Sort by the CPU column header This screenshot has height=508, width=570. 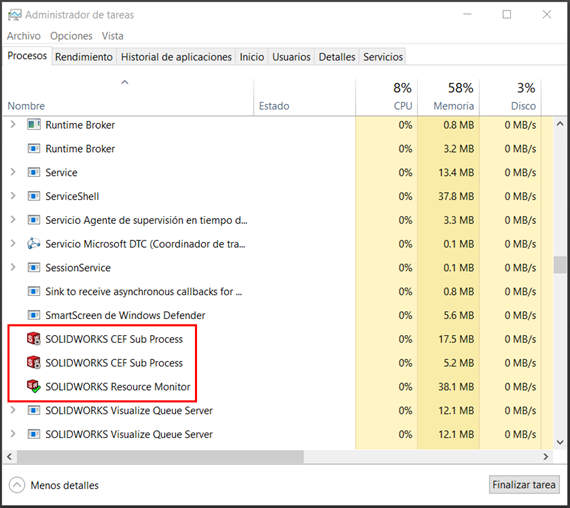386,97
